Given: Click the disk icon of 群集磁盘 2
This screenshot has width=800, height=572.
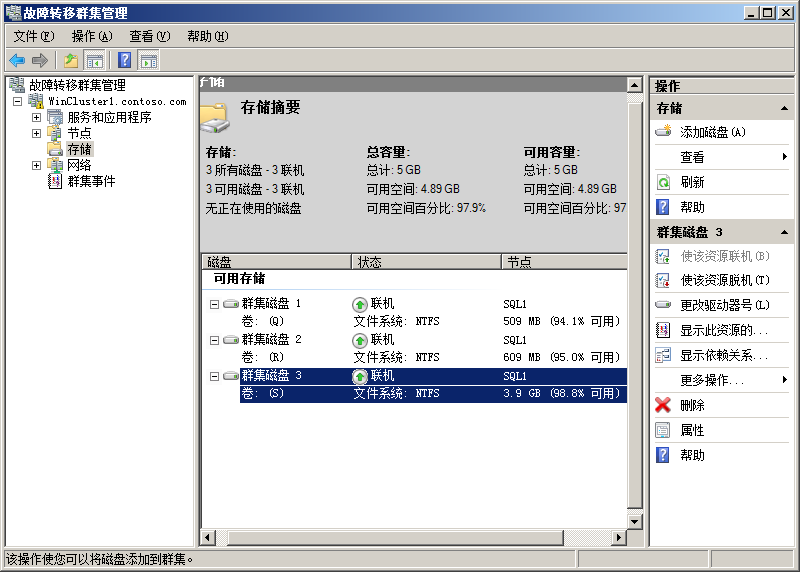Looking at the screenshot, I should 231,340.
